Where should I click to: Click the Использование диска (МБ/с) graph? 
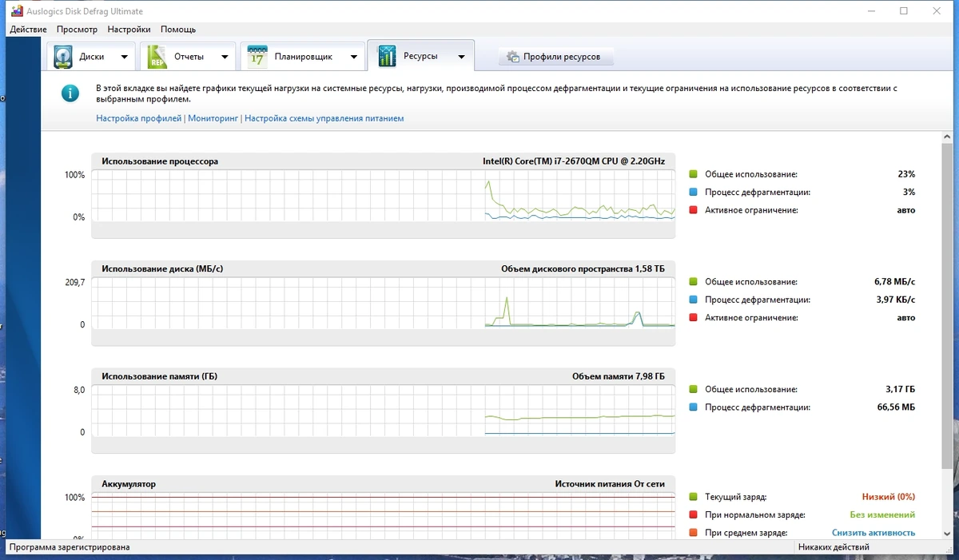click(384, 303)
